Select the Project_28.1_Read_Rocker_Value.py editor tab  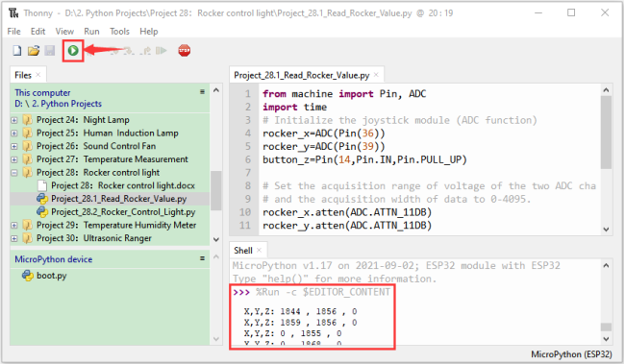302,75
